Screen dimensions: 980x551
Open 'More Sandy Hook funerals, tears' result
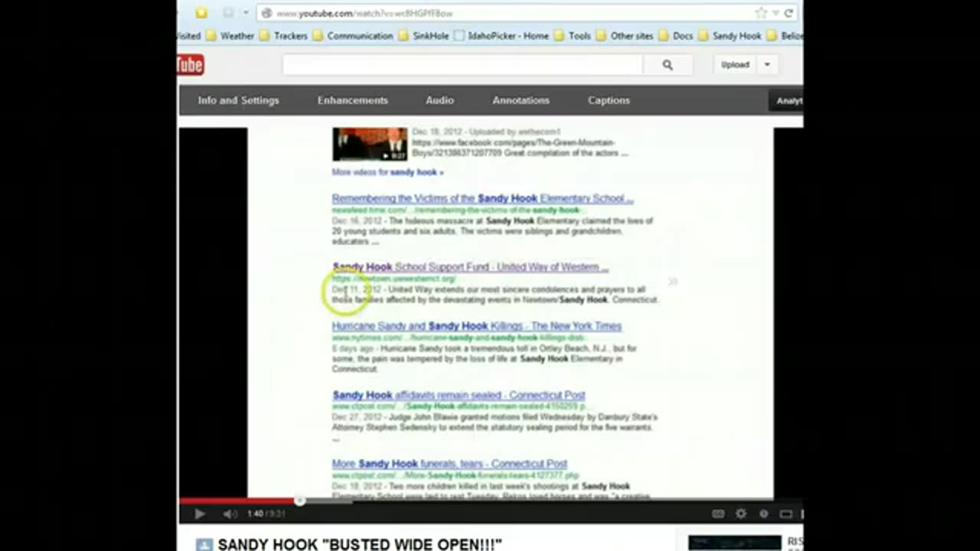(449, 464)
